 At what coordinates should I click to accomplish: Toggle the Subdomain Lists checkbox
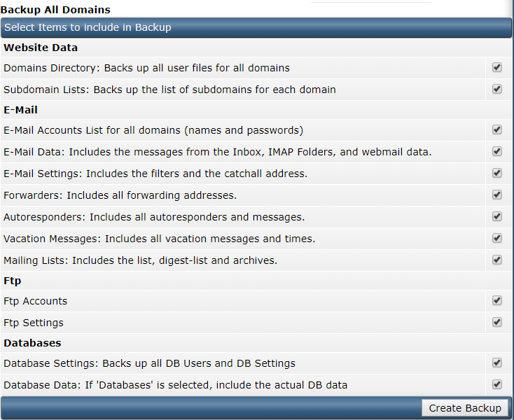[x=497, y=89]
